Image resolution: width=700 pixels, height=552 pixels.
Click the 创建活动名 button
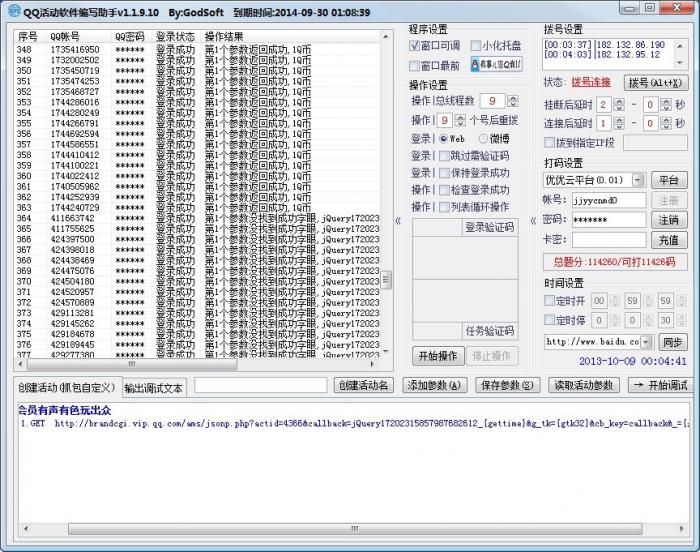click(363, 385)
